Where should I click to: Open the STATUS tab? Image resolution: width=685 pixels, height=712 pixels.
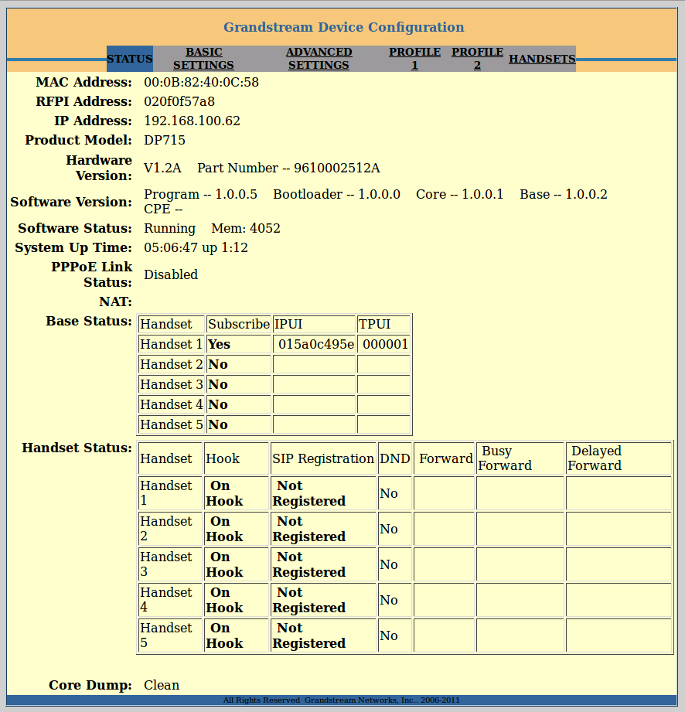tap(129, 59)
